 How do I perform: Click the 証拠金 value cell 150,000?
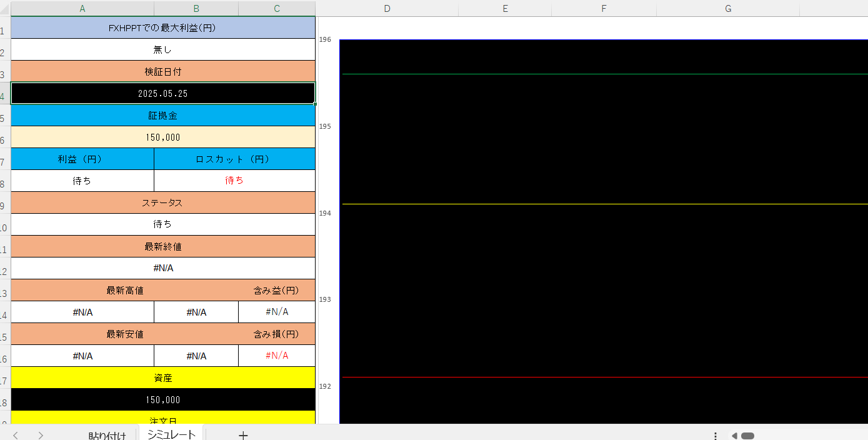pyautogui.click(x=162, y=137)
